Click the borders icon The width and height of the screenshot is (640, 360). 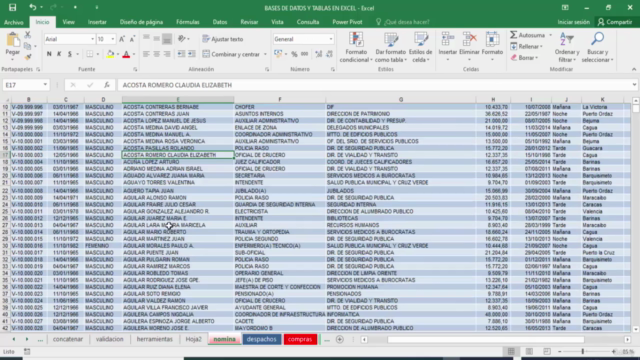[x=89, y=54]
